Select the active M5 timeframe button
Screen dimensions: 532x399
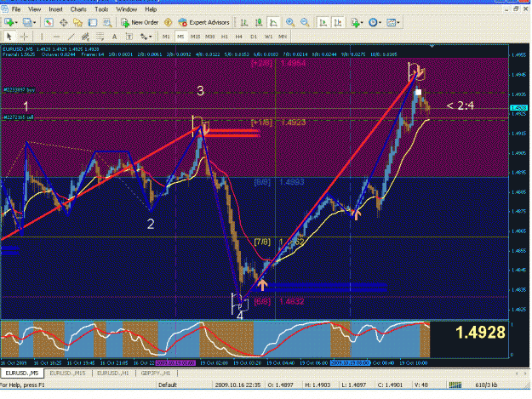pos(180,37)
